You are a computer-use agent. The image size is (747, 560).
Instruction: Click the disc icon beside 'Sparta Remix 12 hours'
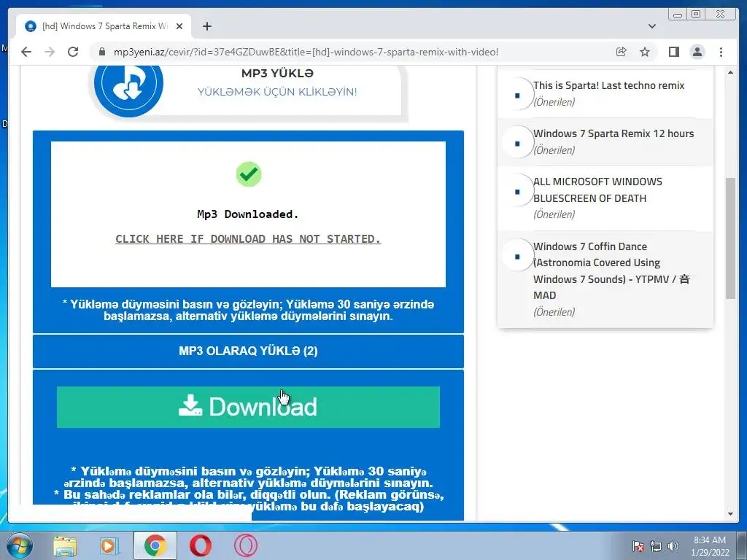tap(517, 142)
